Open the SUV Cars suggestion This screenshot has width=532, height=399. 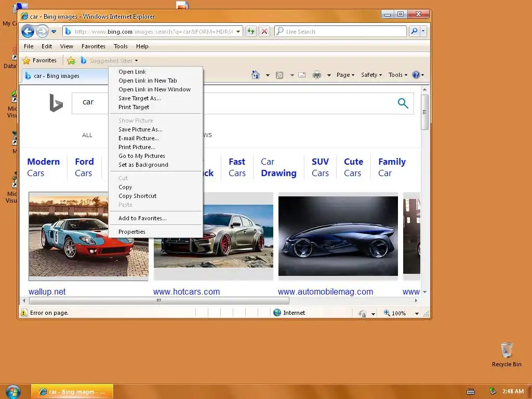coord(320,167)
